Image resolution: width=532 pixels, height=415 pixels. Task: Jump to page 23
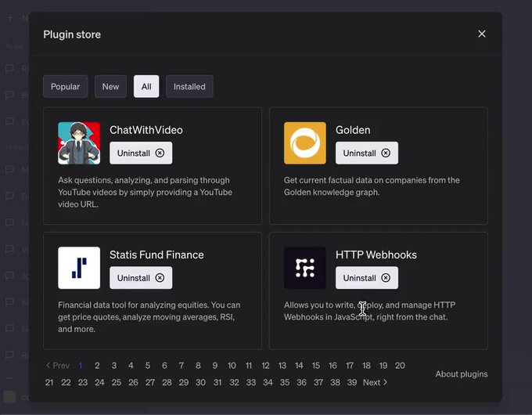83,382
